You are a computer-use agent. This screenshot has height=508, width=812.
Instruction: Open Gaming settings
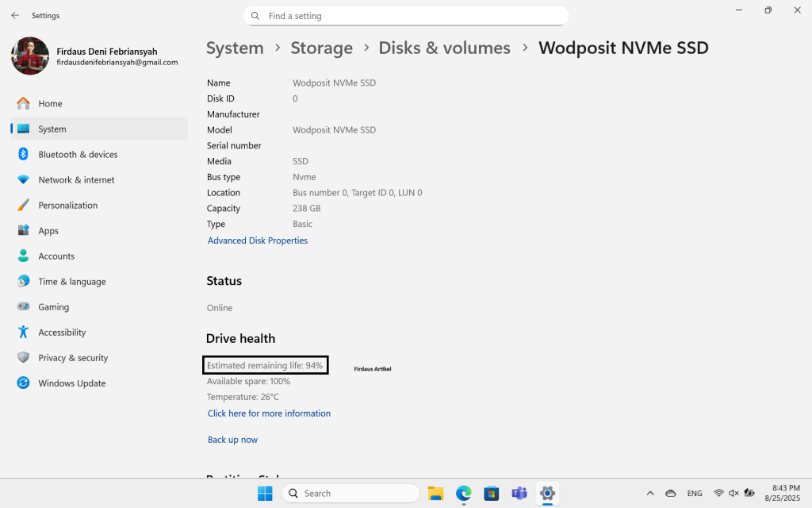click(x=53, y=306)
